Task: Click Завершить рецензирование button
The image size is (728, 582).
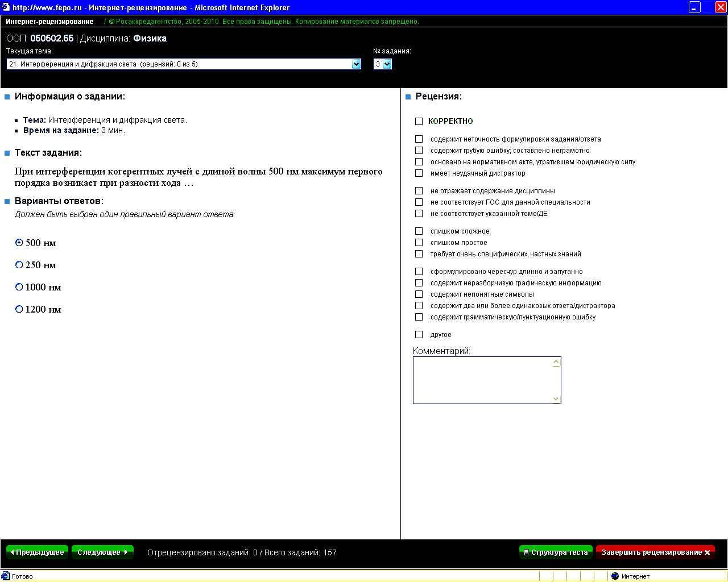Action: coord(655,552)
